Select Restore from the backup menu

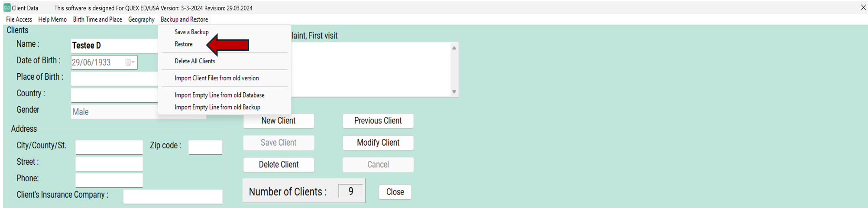[x=184, y=44]
